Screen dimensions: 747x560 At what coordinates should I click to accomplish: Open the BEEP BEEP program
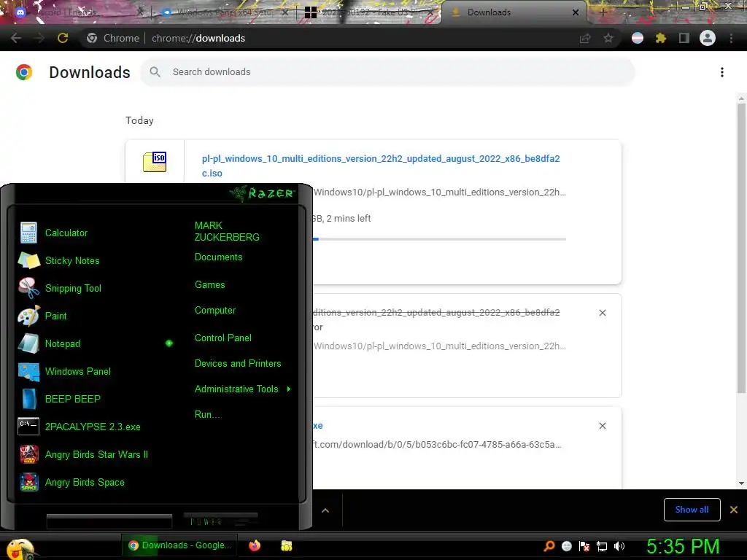pos(72,399)
